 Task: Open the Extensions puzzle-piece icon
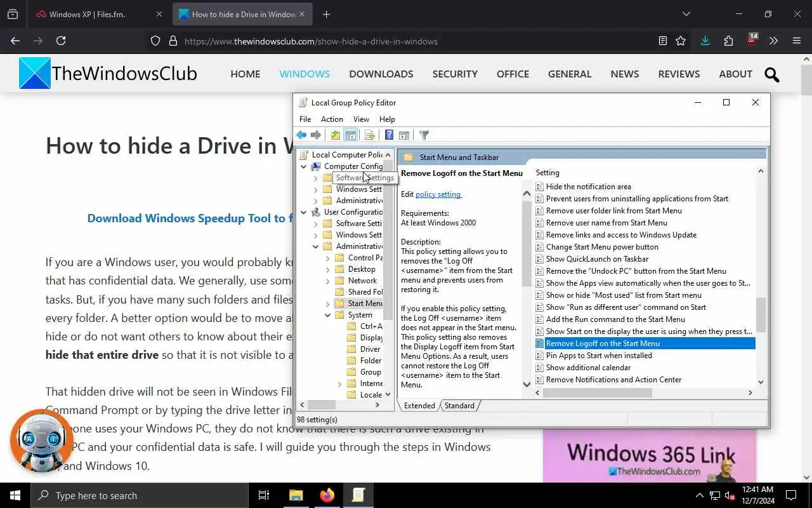pos(728,41)
